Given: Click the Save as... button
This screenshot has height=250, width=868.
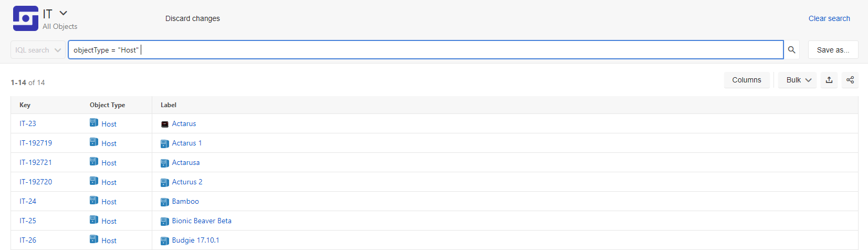Looking at the screenshot, I should click(833, 50).
